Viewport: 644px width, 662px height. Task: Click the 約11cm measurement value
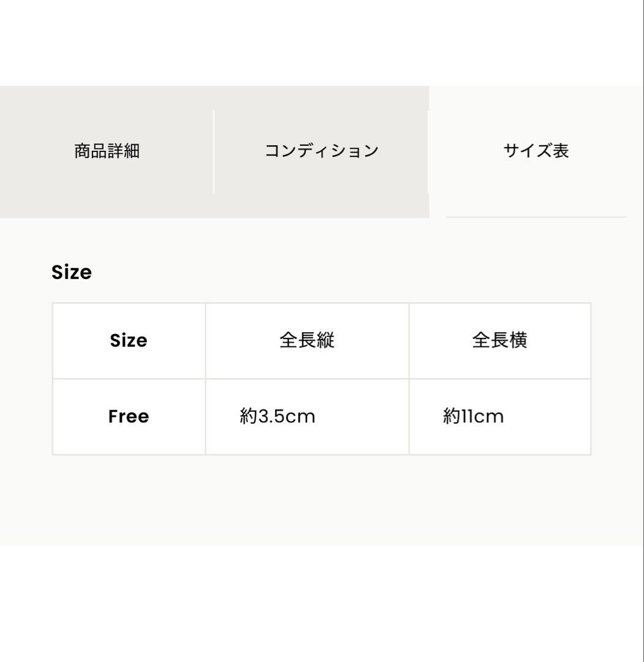click(473, 416)
